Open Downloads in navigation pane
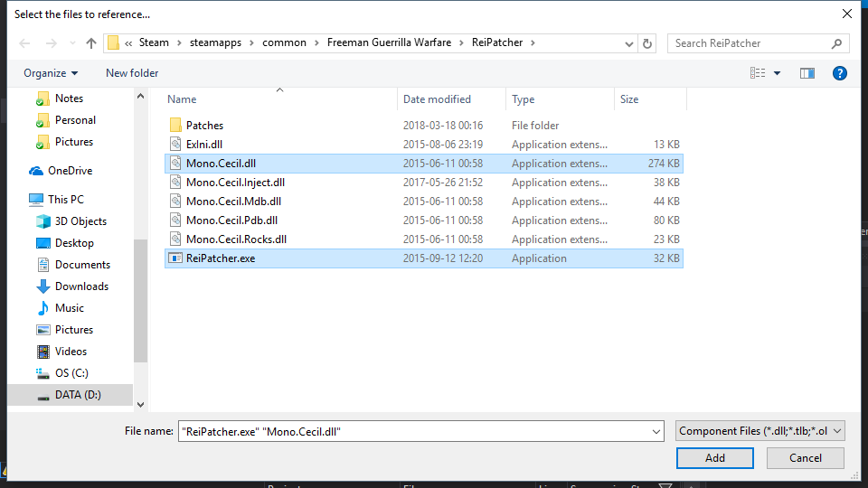 click(81, 286)
